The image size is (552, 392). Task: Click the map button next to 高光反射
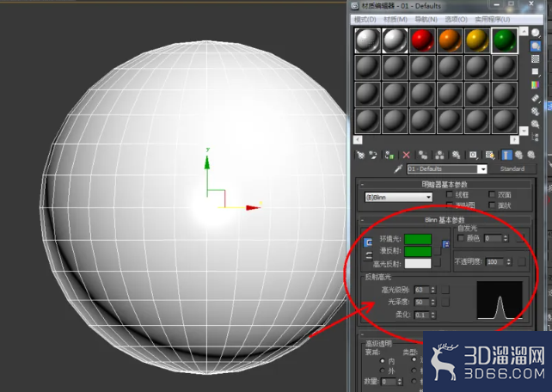pyautogui.click(x=438, y=262)
